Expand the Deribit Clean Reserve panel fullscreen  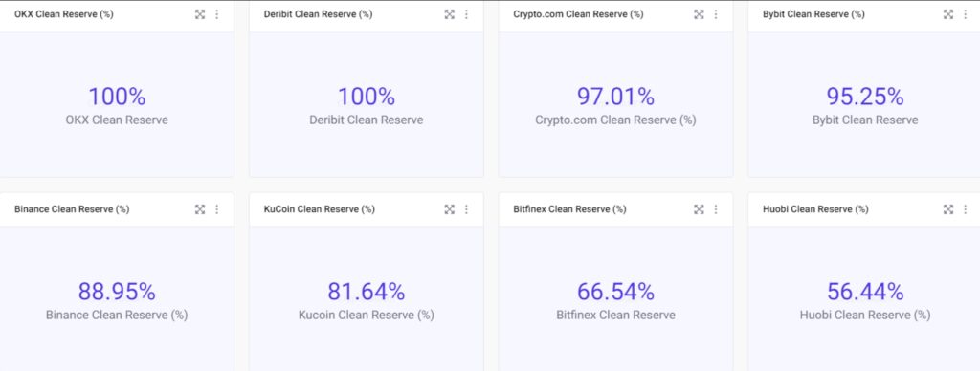pyautogui.click(x=450, y=14)
